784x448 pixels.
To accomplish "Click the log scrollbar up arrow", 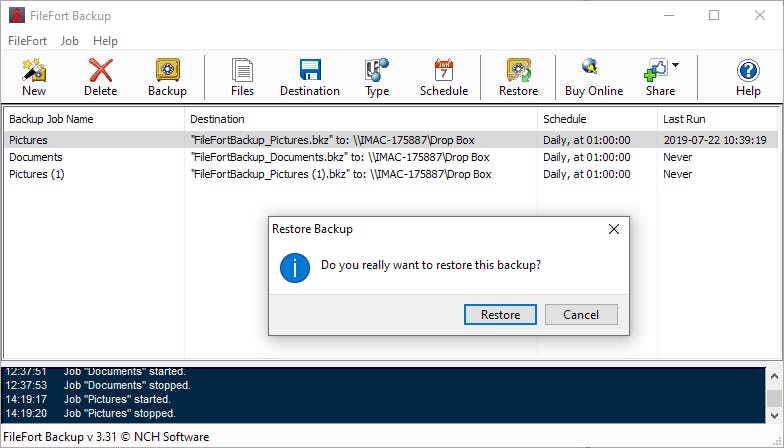I will (x=774, y=376).
